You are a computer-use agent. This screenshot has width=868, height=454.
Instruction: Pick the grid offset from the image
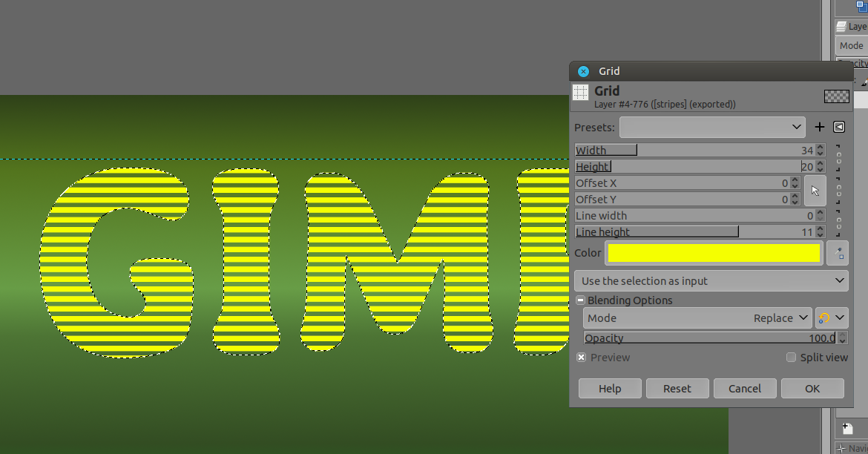815,191
